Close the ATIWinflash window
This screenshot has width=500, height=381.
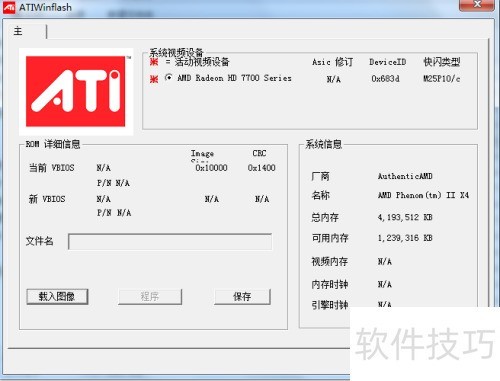477,5
